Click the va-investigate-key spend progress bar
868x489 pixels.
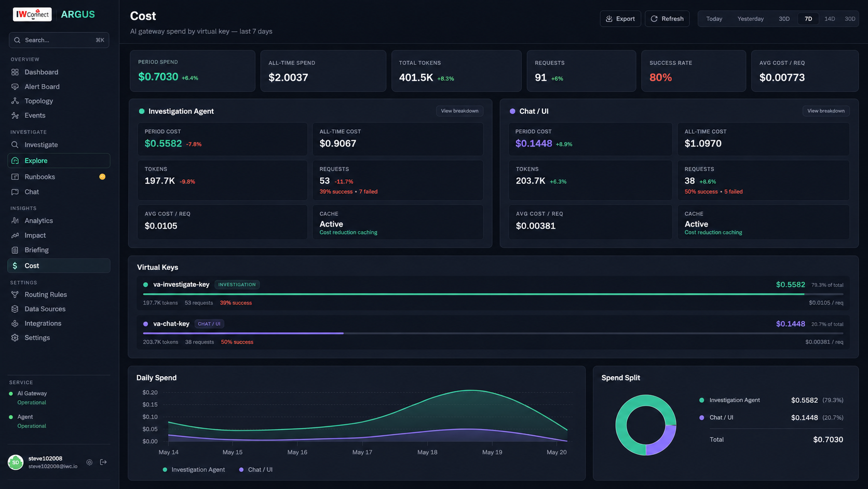[x=493, y=294]
